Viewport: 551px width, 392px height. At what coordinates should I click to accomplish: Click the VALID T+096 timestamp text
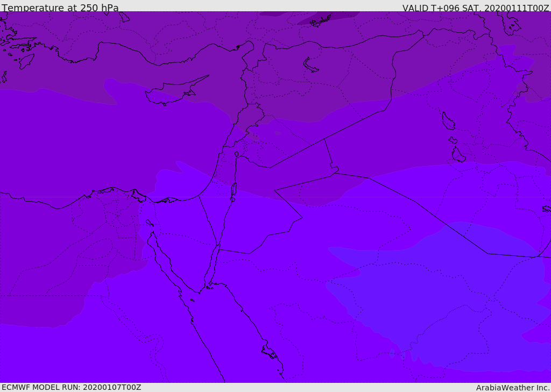[476, 8]
